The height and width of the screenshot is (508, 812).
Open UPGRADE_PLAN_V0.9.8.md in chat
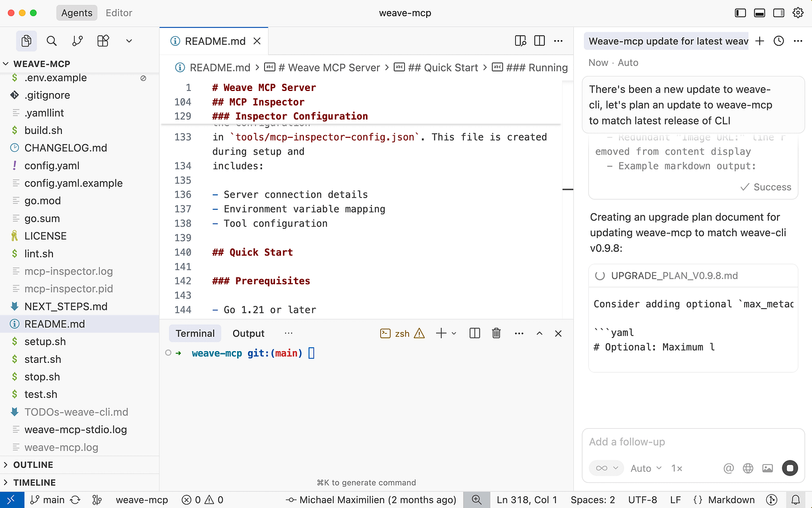click(x=674, y=276)
